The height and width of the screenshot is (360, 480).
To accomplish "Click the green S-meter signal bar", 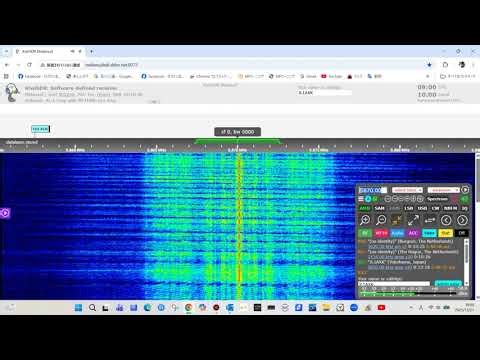I will pyautogui.click(x=388, y=294).
